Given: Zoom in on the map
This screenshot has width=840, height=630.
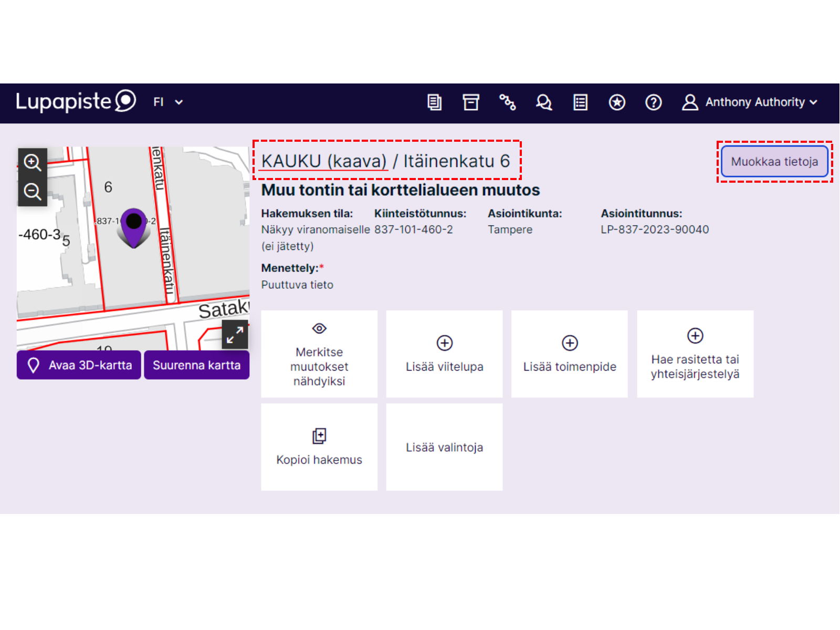Looking at the screenshot, I should click(33, 162).
